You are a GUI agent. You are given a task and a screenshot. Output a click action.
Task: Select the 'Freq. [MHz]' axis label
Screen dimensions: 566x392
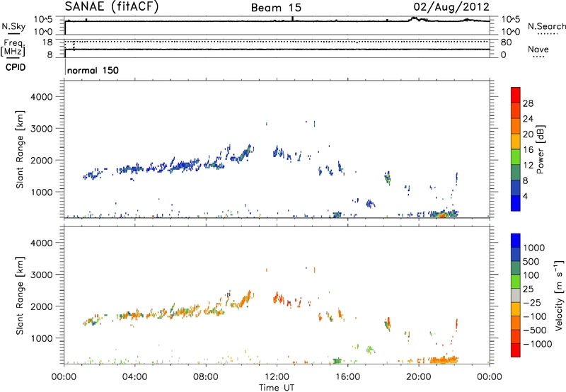[x=13, y=47]
